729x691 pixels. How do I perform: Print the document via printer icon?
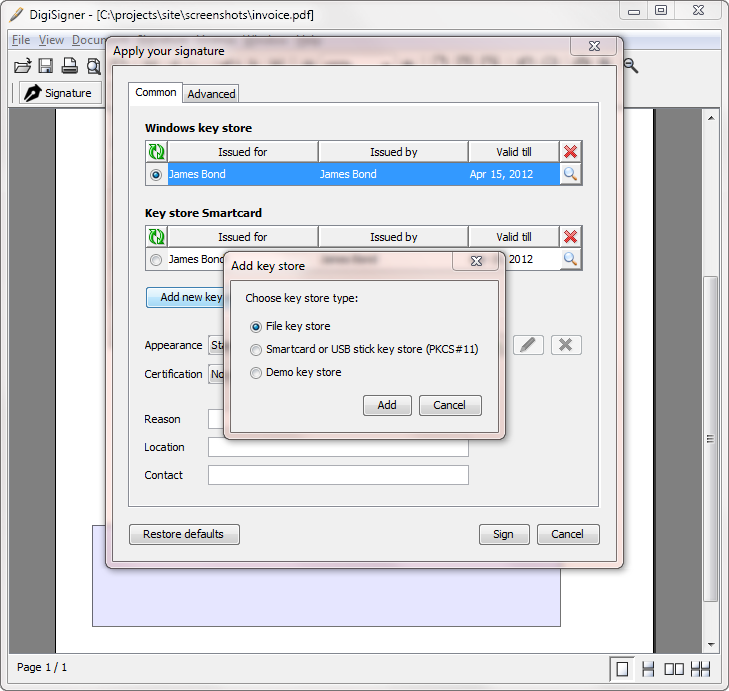click(x=70, y=66)
